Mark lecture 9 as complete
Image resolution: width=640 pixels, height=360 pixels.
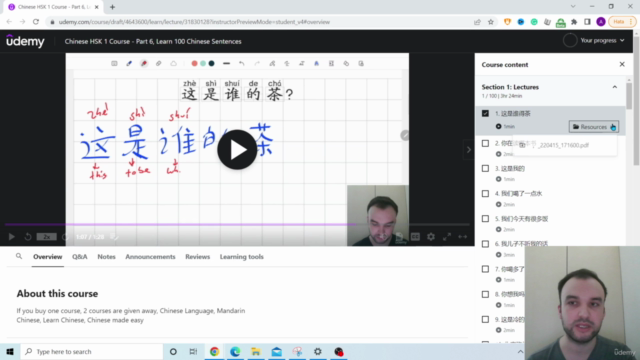pyautogui.click(x=485, y=319)
